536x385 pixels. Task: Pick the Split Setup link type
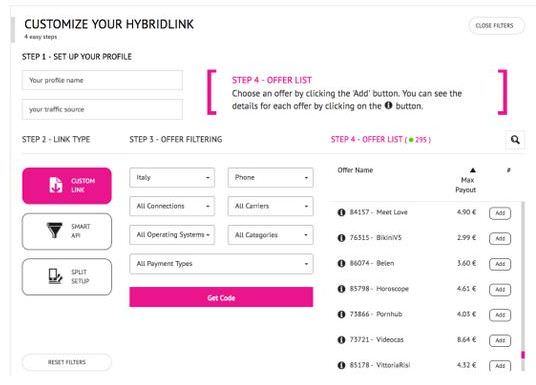pos(67,277)
